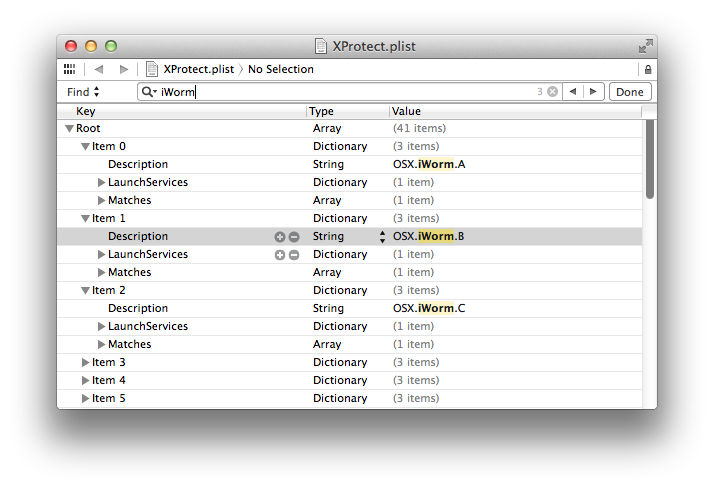Clear the iWorm search text
The image size is (714, 488).
pos(552,92)
